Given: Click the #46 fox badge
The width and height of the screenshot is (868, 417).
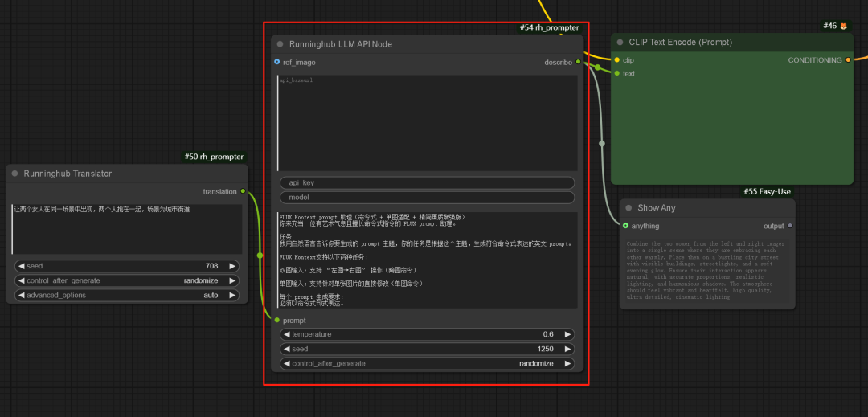Looking at the screenshot, I should [835, 26].
